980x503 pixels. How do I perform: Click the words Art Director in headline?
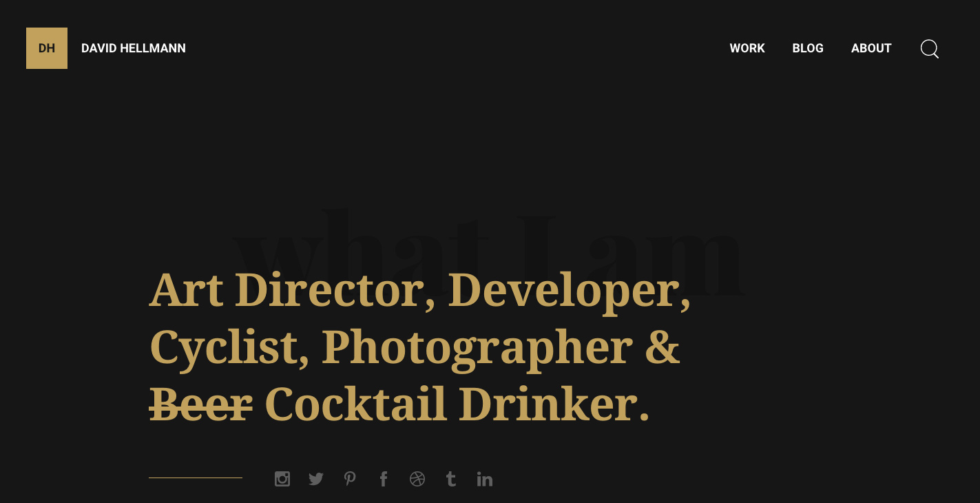[x=287, y=290]
